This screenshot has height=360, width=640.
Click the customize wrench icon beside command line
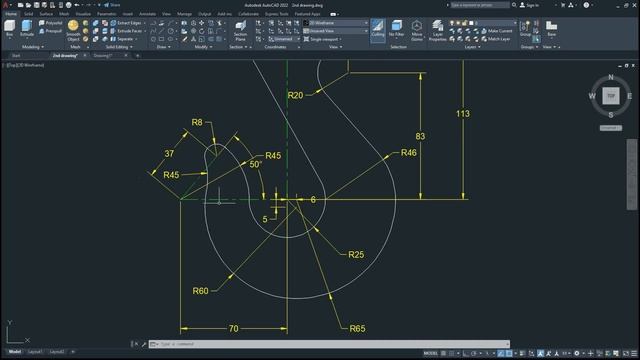144,344
